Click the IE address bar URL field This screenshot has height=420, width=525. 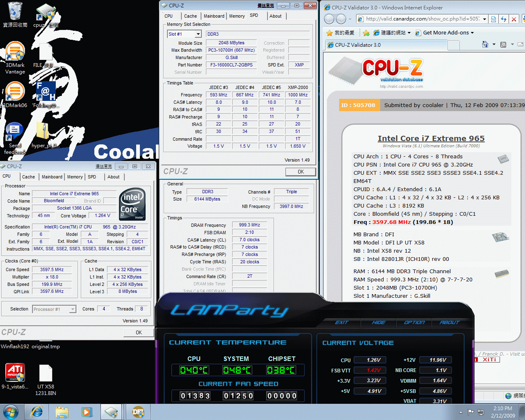[x=422, y=19]
